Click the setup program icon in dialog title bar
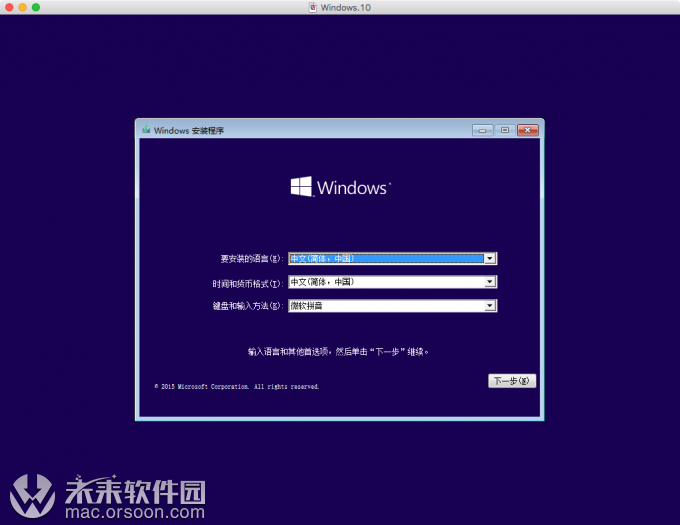680x525 pixels. point(146,130)
